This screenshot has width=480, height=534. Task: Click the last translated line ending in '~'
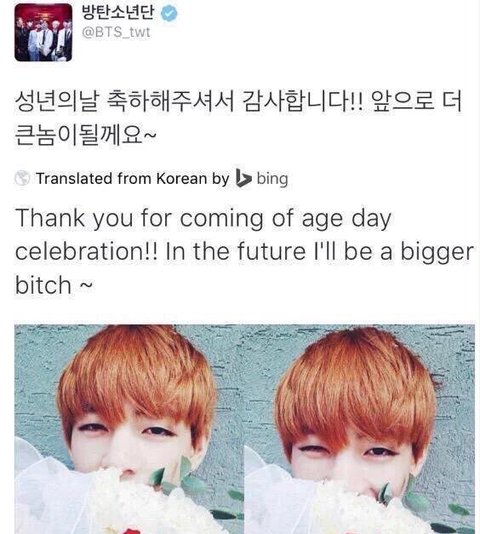click(53, 285)
